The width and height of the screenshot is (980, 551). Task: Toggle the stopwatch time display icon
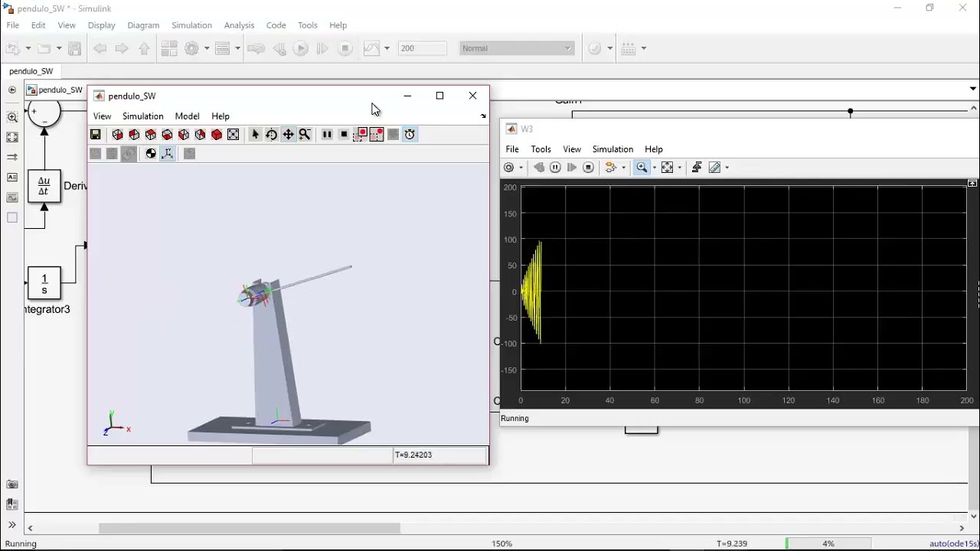(x=410, y=135)
